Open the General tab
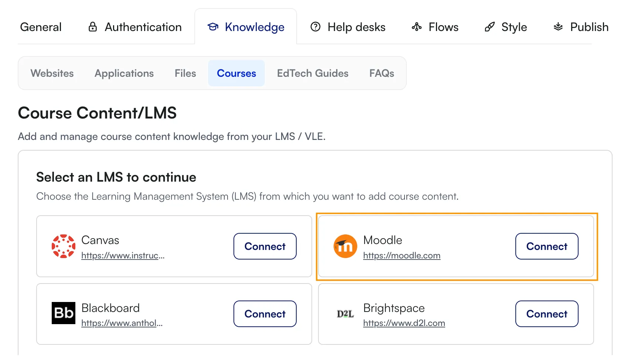The width and height of the screenshot is (631, 364). pos(41,27)
